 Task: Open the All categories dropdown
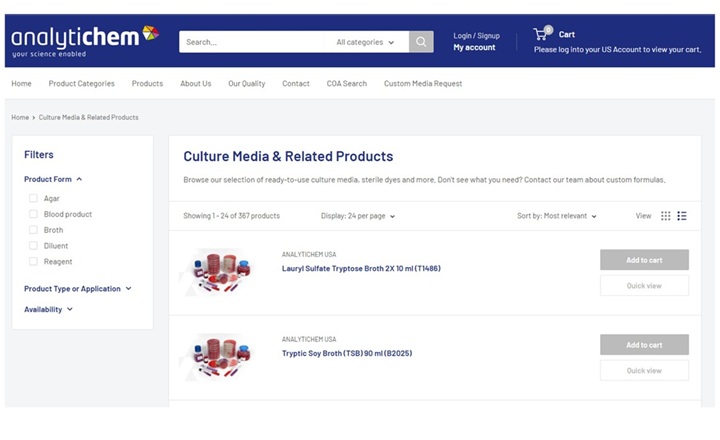(x=365, y=42)
